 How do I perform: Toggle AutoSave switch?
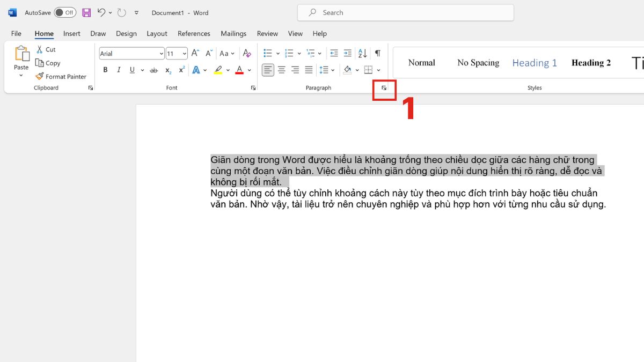pyautogui.click(x=65, y=12)
